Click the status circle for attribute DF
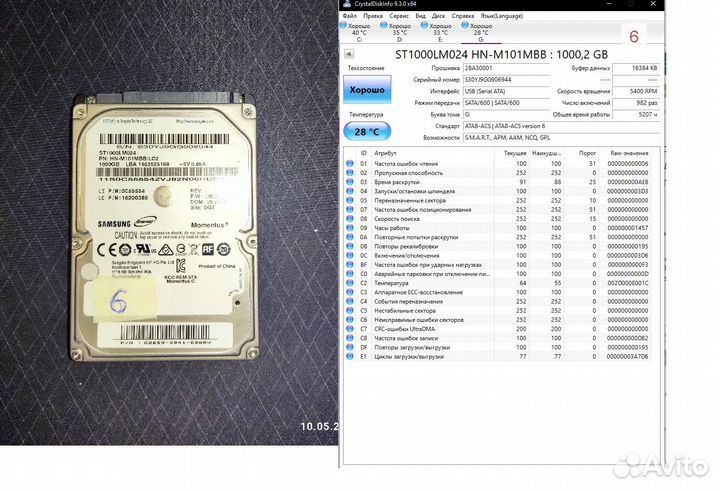 pos(350,347)
